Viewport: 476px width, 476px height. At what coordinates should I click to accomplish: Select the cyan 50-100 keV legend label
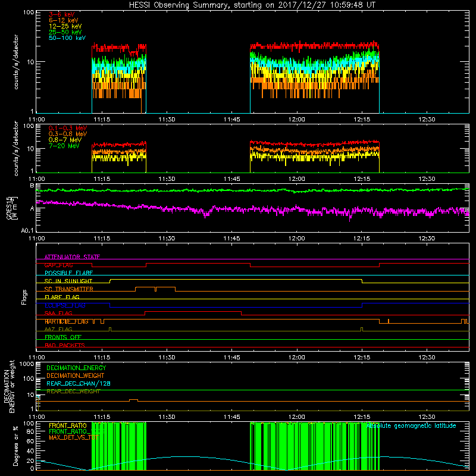67,38
